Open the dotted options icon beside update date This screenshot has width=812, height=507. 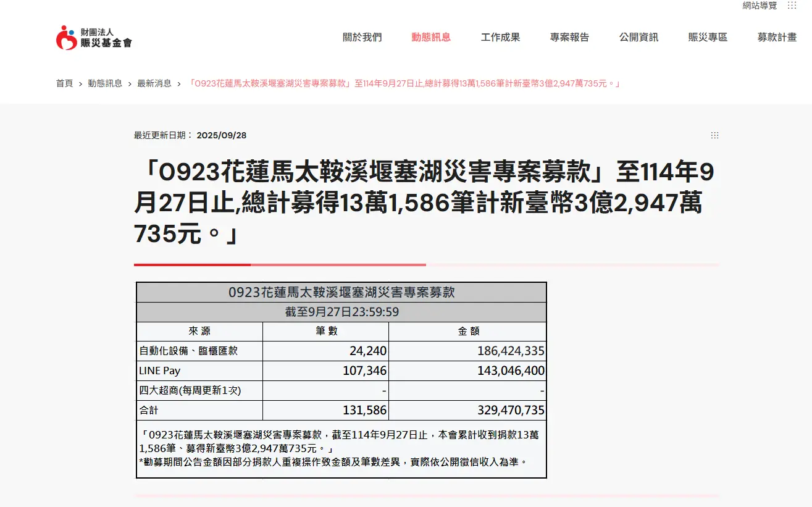(x=714, y=135)
